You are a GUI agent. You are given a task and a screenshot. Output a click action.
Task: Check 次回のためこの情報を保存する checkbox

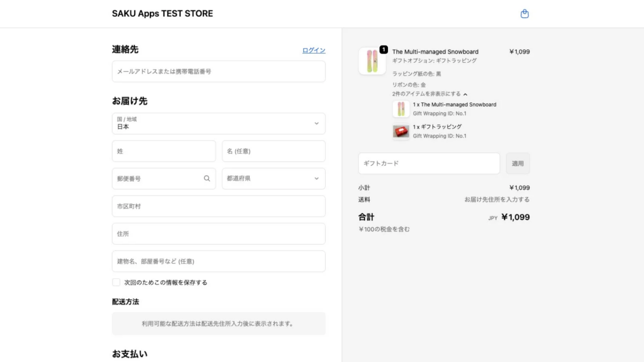tap(116, 282)
